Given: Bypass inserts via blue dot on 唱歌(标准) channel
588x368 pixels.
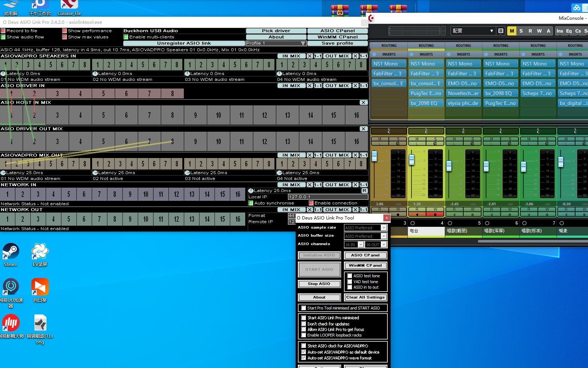Looking at the screenshot, I should [x=523, y=54].
